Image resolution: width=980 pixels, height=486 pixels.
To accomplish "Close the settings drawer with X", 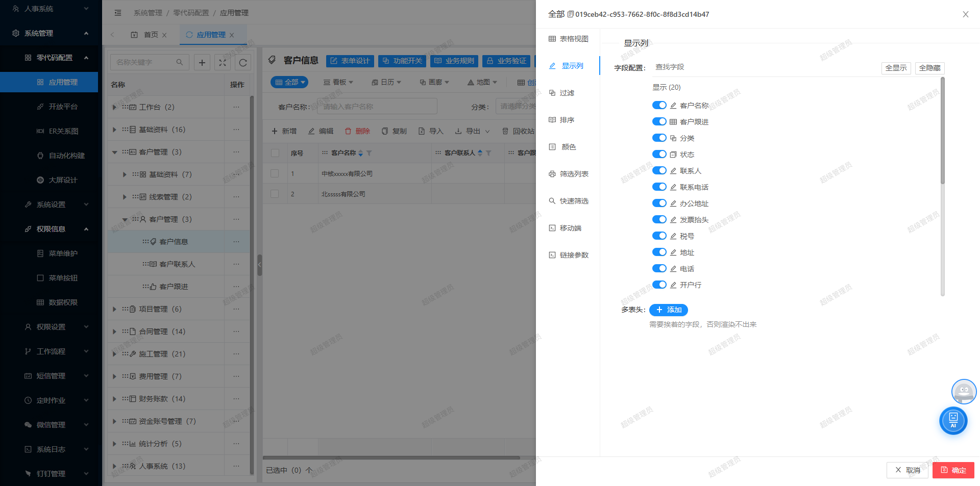I will pyautogui.click(x=965, y=14).
